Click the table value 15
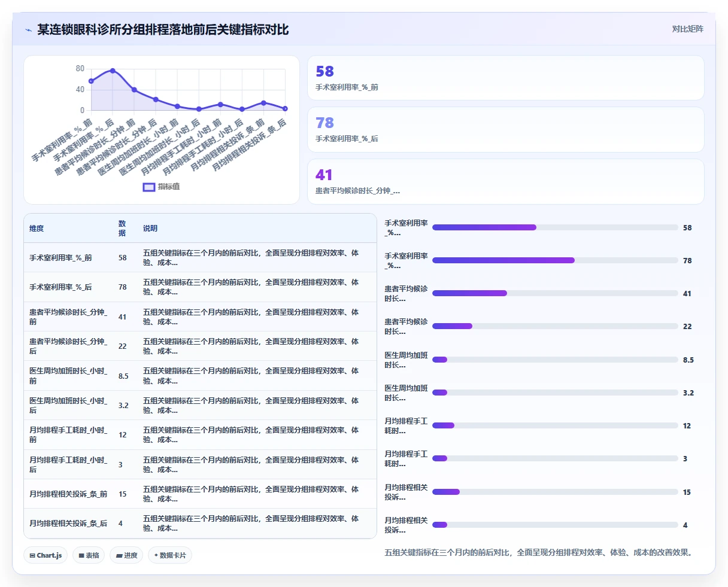The height and width of the screenshot is (587, 728). pos(122,494)
